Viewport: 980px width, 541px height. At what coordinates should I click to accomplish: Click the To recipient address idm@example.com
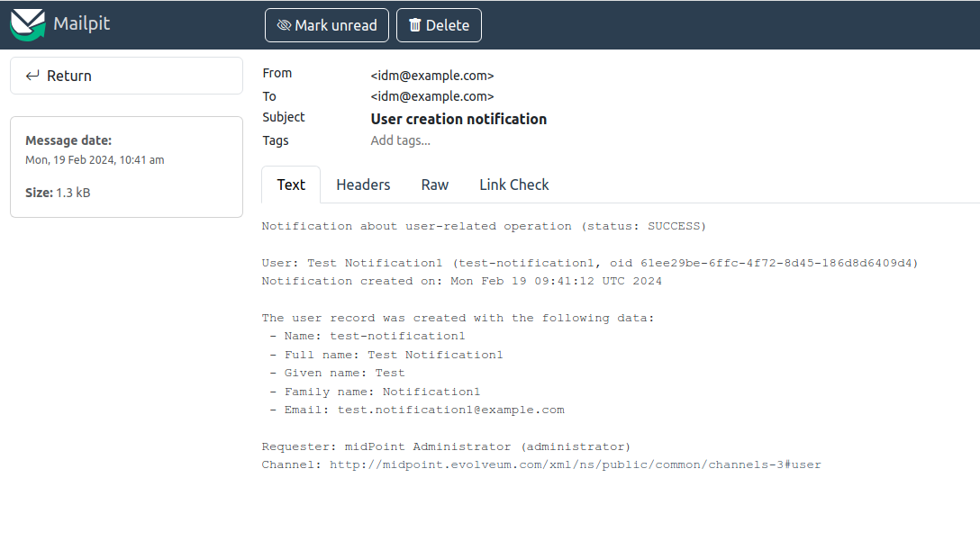[x=432, y=96]
